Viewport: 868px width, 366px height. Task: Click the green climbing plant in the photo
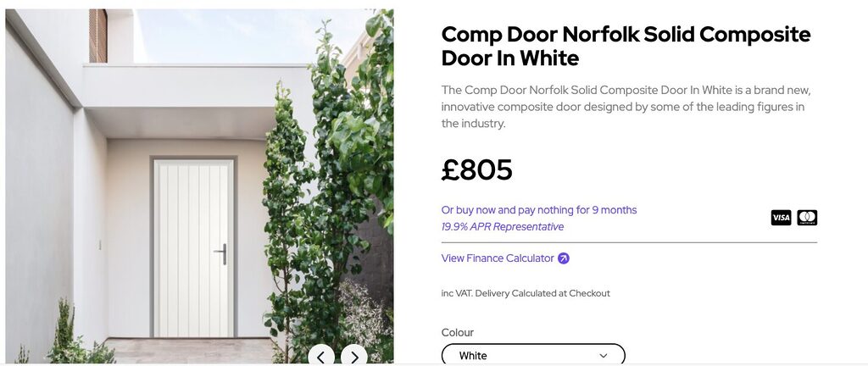331,169
